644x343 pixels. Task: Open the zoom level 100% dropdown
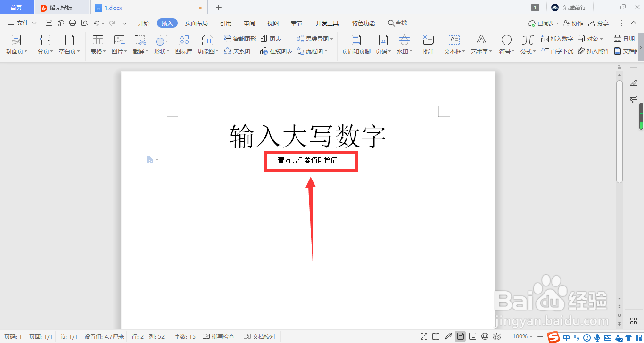pos(521,336)
